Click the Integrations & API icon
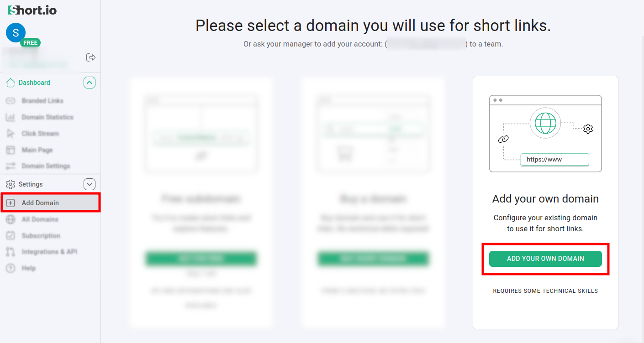The width and height of the screenshot is (644, 343). click(x=11, y=252)
